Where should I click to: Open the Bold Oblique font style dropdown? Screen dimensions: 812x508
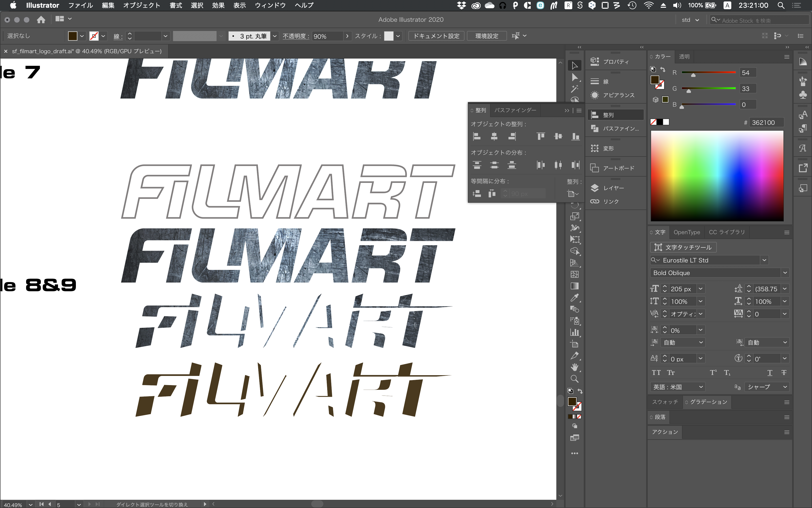coord(785,273)
